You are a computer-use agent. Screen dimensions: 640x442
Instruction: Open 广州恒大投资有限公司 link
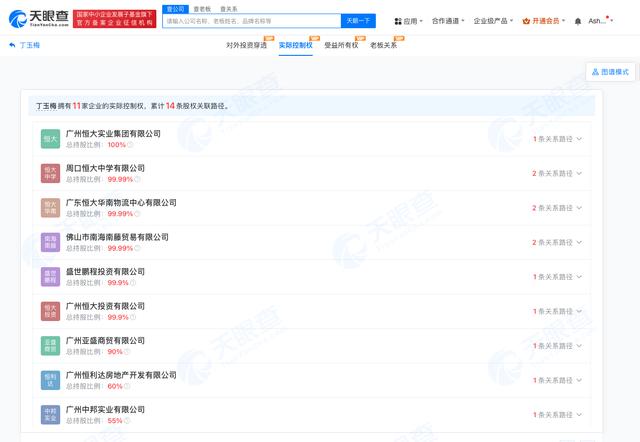tap(105, 306)
